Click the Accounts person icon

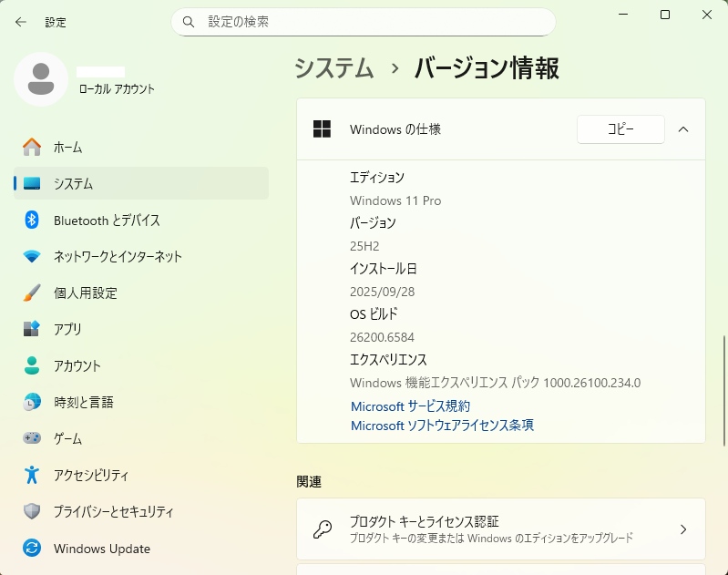coord(32,365)
